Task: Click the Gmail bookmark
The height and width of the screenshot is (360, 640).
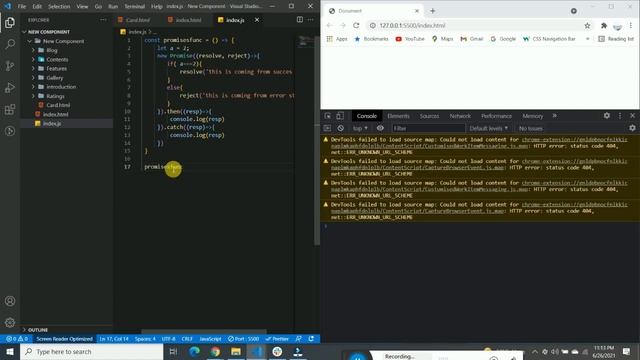Action: tap(472, 39)
